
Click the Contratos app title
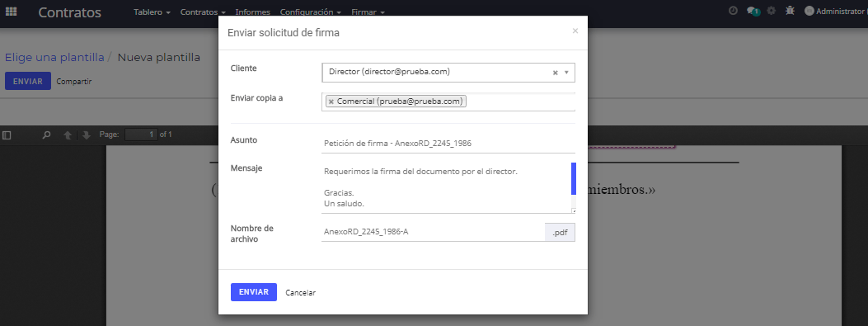[70, 12]
